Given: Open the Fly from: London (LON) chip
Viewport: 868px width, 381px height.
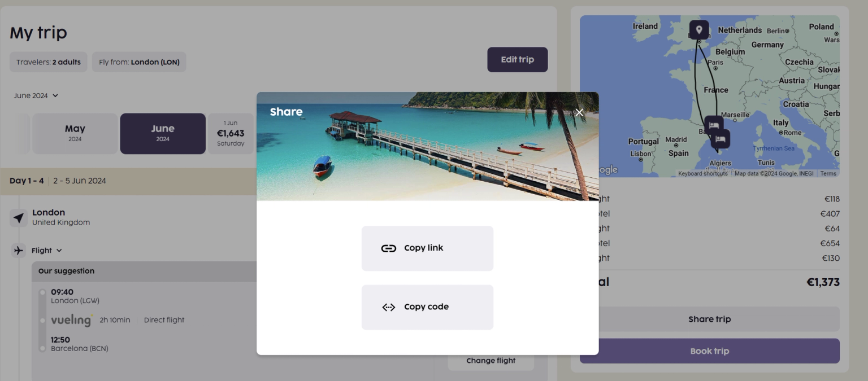Looking at the screenshot, I should click(139, 62).
